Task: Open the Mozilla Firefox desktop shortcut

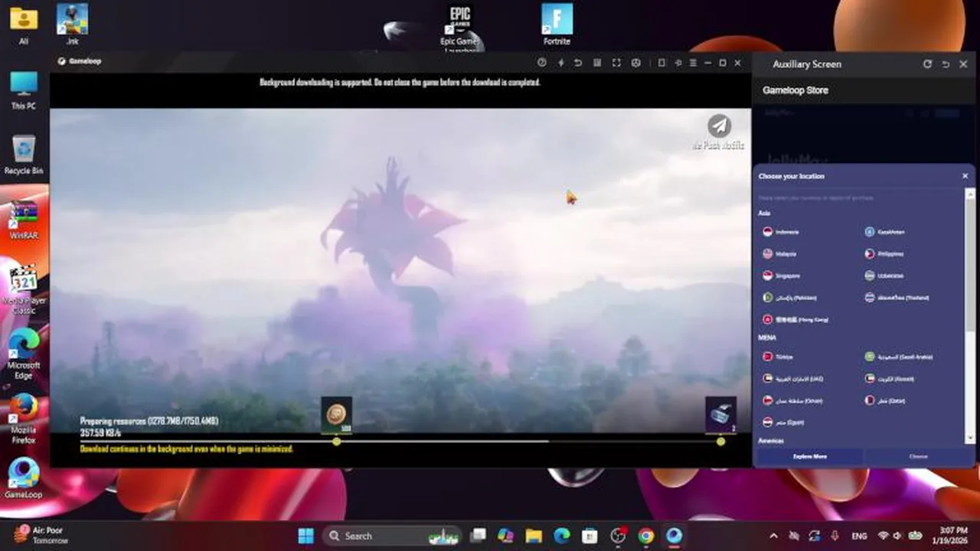Action: pos(24,418)
